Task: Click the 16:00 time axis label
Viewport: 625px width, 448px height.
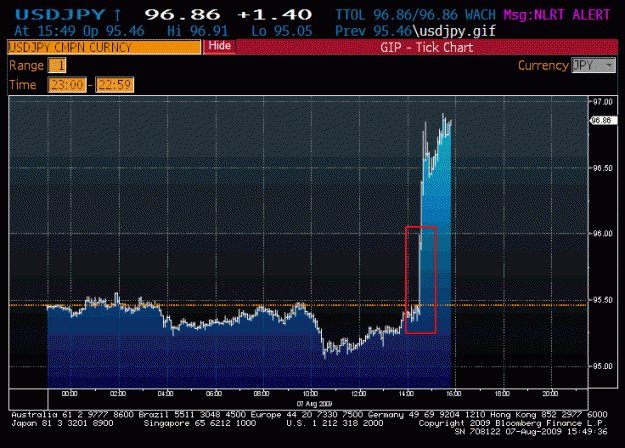Action: coord(454,394)
